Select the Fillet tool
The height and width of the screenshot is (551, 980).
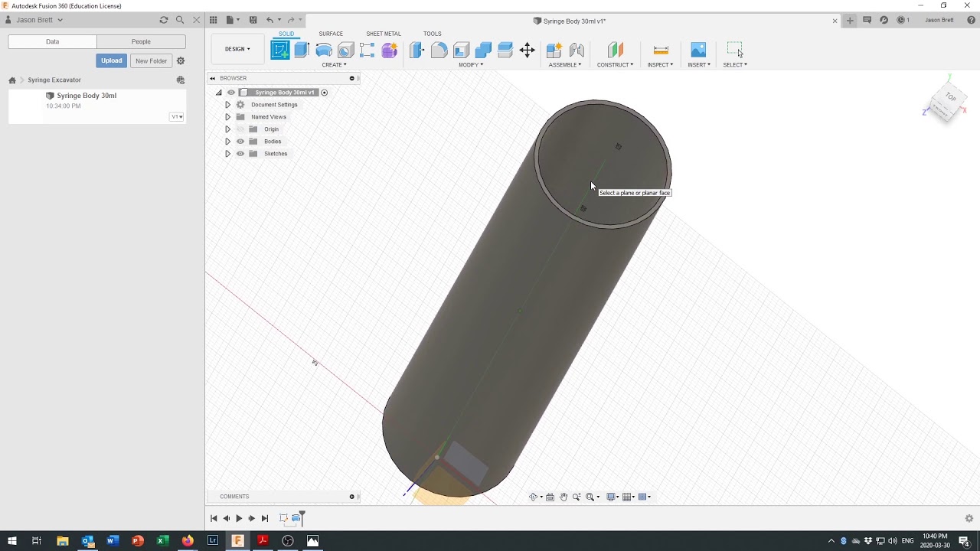click(x=439, y=51)
